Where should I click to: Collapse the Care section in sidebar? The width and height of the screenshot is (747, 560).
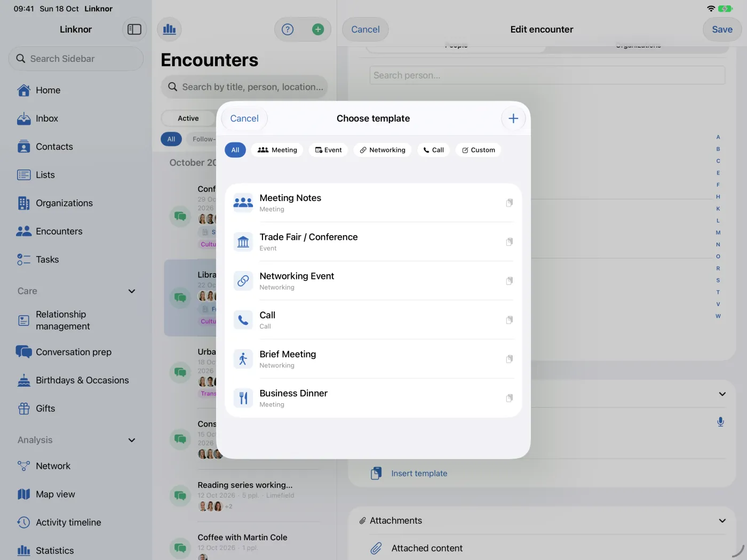132,291
